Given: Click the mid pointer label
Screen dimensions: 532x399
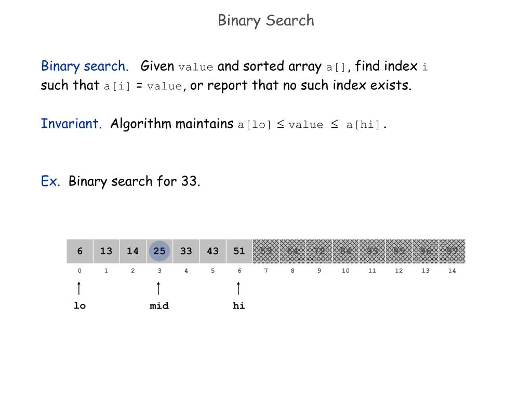Looking at the screenshot, I should (159, 305).
